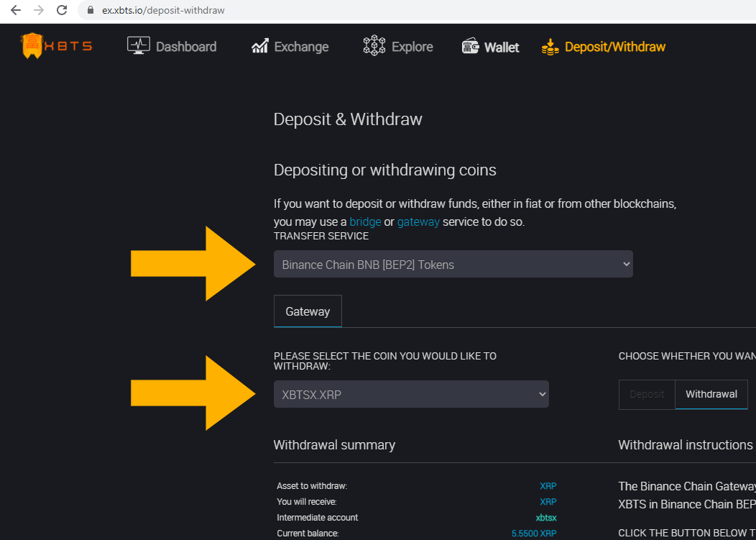
Task: Open the coin selection dropdown XBTSX.XRP
Action: 411,394
